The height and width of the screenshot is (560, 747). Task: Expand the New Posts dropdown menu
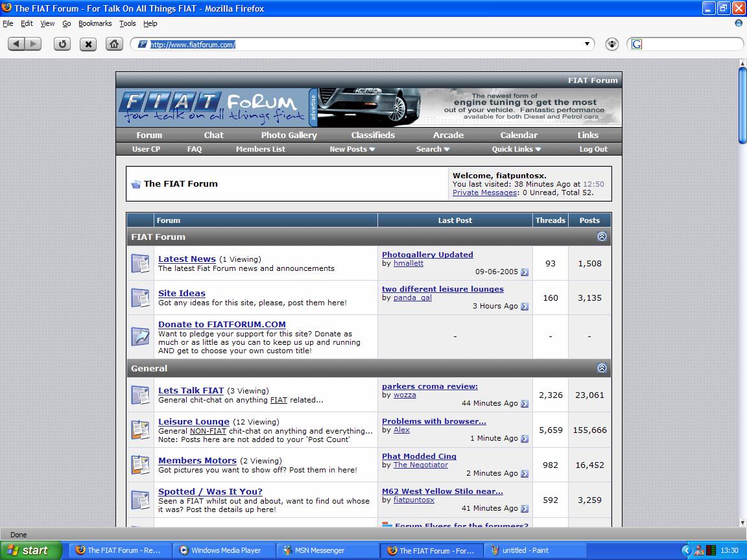click(352, 149)
